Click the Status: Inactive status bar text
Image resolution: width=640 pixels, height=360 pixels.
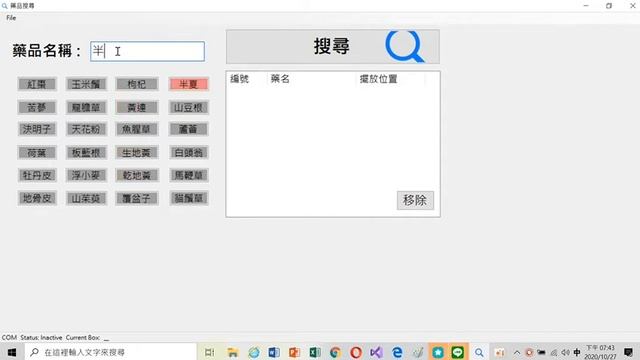point(41,338)
